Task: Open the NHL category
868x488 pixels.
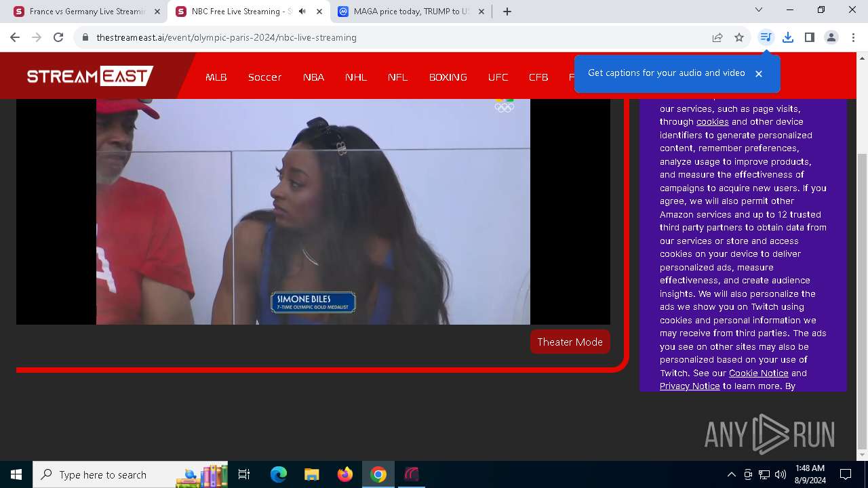Action: 356,77
